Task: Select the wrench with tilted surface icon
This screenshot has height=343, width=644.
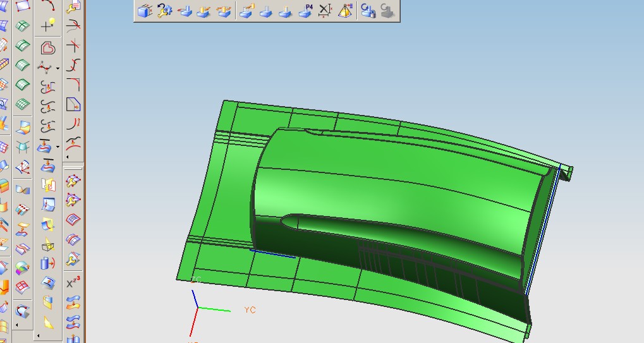Action: point(73,259)
